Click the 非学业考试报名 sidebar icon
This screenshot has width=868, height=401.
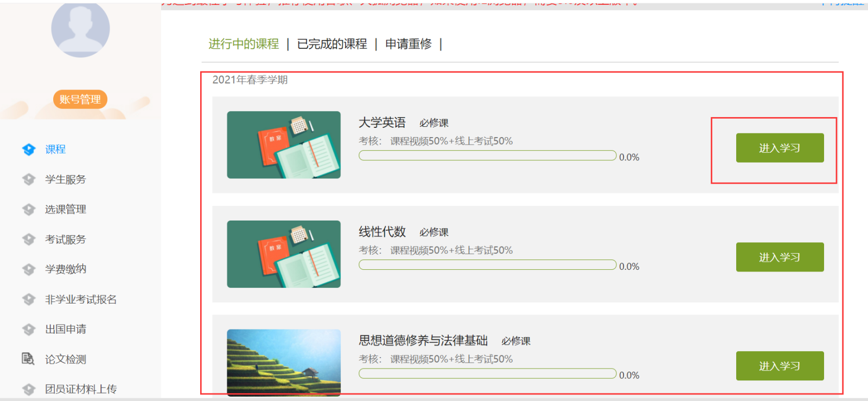[29, 300]
